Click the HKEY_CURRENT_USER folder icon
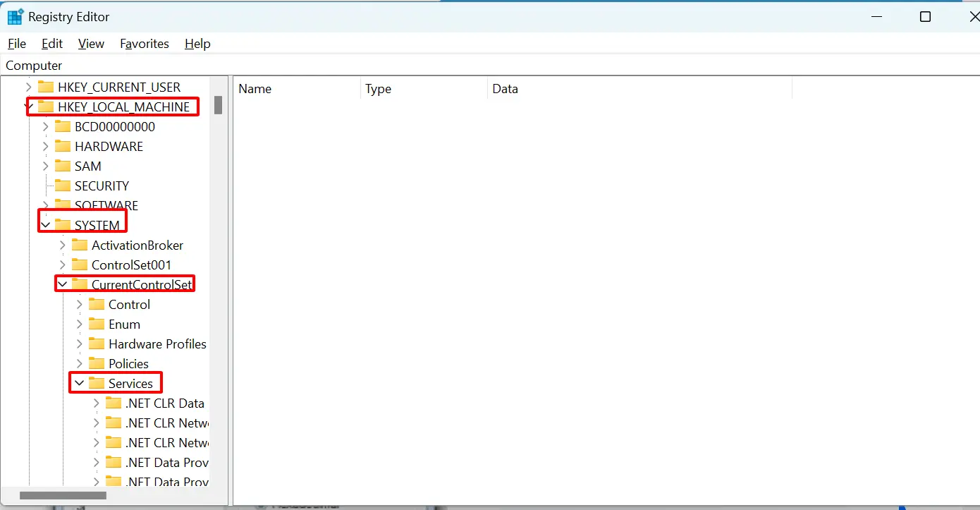980x510 pixels. pyautogui.click(x=46, y=87)
